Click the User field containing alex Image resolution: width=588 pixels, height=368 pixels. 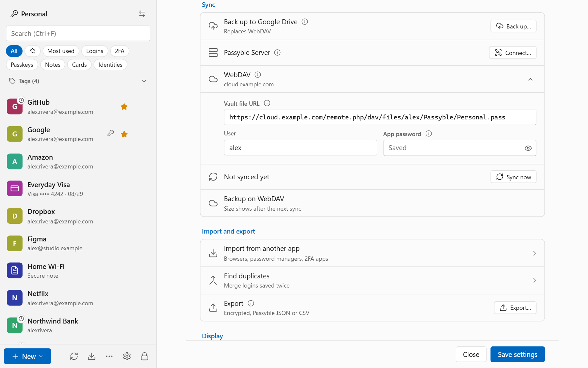coord(301,148)
